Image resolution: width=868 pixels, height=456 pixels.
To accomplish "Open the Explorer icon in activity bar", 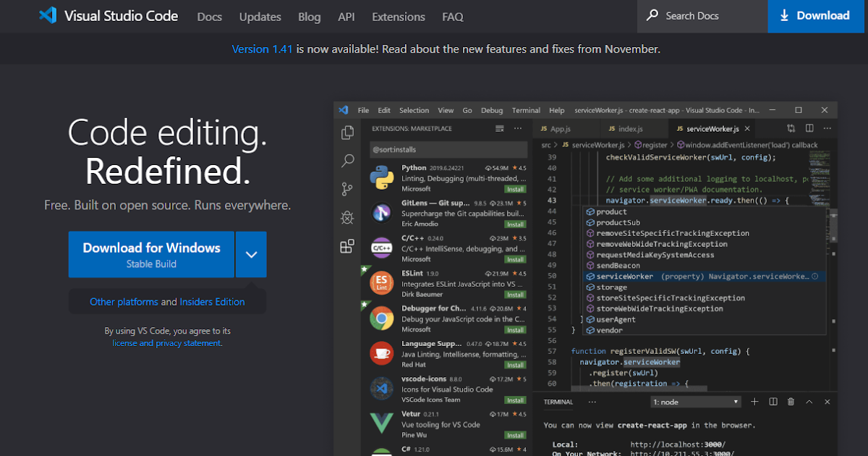I will point(348,132).
